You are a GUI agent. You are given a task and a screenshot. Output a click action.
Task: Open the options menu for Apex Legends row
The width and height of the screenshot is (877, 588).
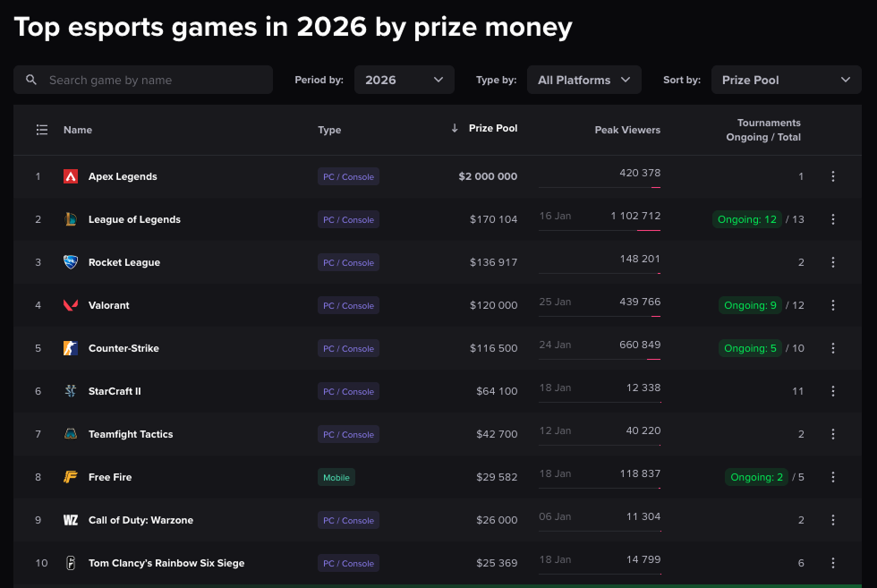click(833, 175)
